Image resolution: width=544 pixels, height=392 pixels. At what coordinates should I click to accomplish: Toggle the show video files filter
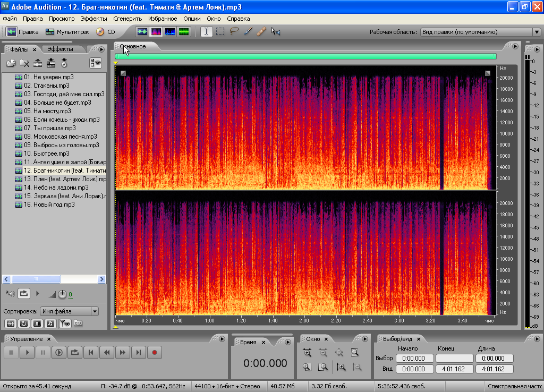point(37,323)
